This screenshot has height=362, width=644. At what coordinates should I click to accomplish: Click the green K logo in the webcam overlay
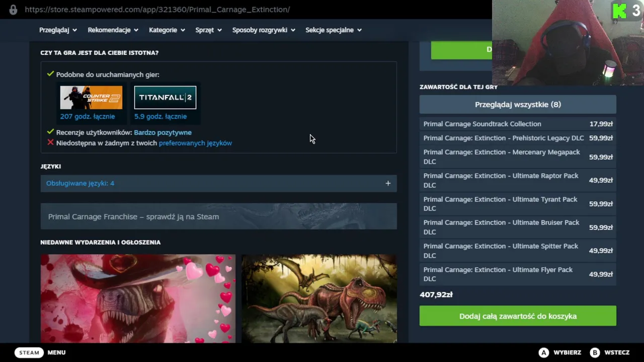click(619, 11)
